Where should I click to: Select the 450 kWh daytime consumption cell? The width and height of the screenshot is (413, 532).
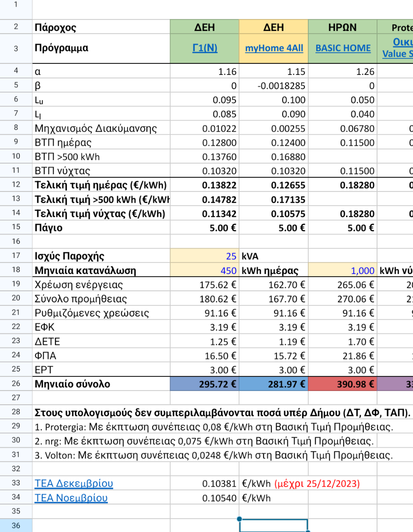tap(205, 270)
